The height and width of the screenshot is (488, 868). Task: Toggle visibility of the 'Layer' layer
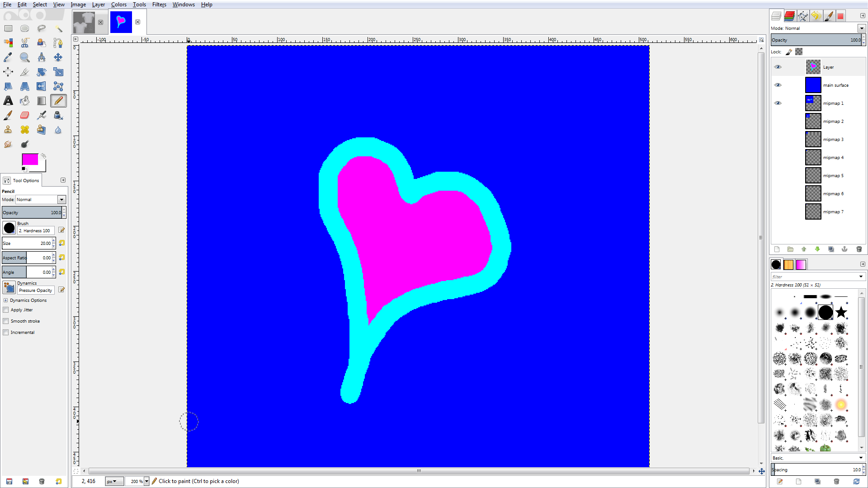[x=778, y=67]
